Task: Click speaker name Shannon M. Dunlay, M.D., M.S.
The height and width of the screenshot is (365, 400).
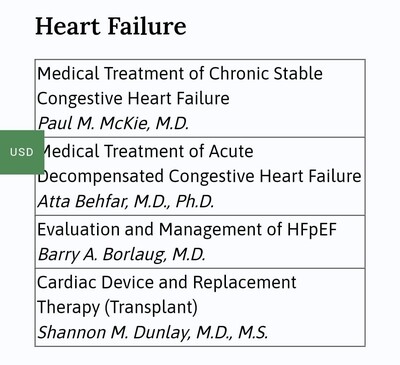Action: [153, 332]
